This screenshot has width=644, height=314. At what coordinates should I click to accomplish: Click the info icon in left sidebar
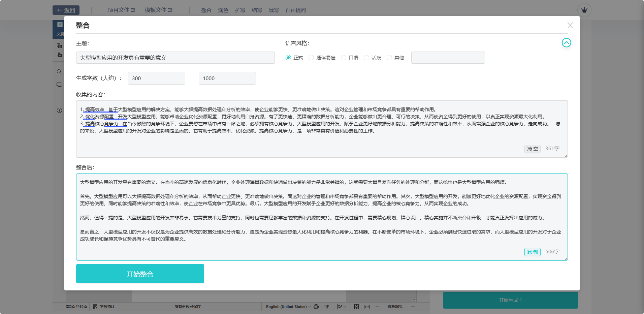(59, 110)
